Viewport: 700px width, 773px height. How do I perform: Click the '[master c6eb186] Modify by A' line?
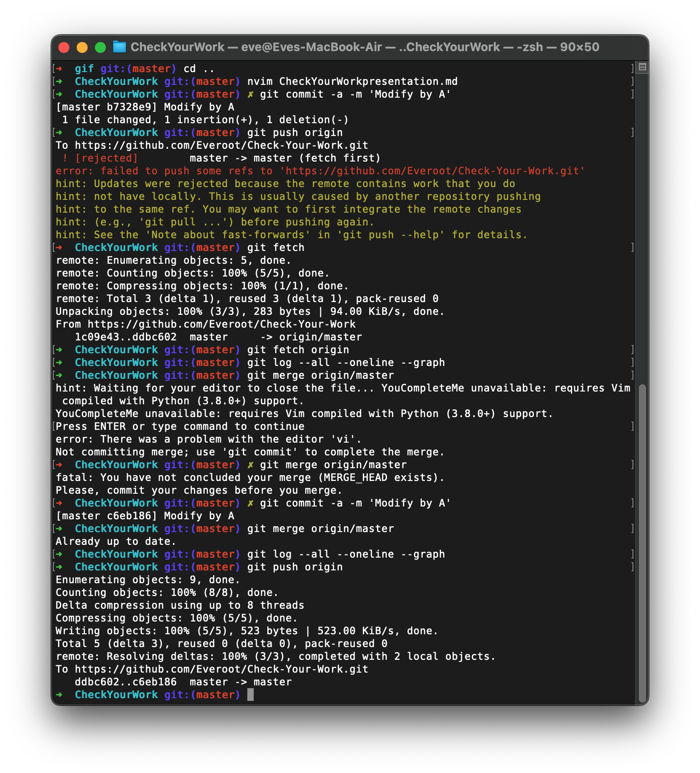tap(145, 516)
